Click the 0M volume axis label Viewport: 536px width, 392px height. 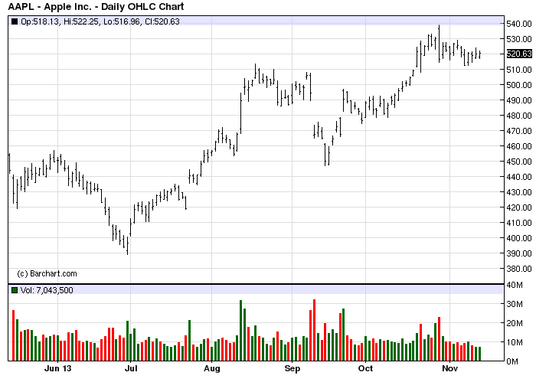[512, 361]
